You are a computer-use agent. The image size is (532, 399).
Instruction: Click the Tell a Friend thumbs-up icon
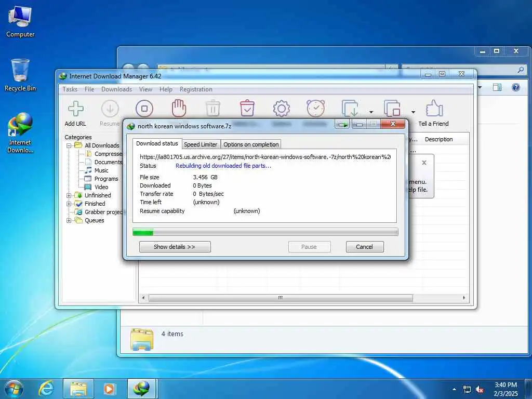pos(434,108)
